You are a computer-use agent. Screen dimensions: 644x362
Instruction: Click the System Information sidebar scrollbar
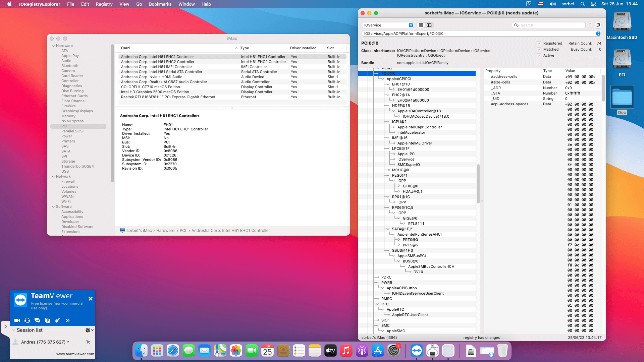(112, 114)
